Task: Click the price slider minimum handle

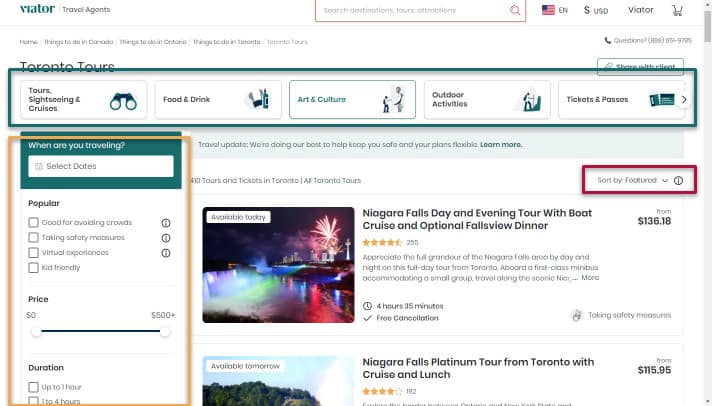Action: [x=36, y=332]
